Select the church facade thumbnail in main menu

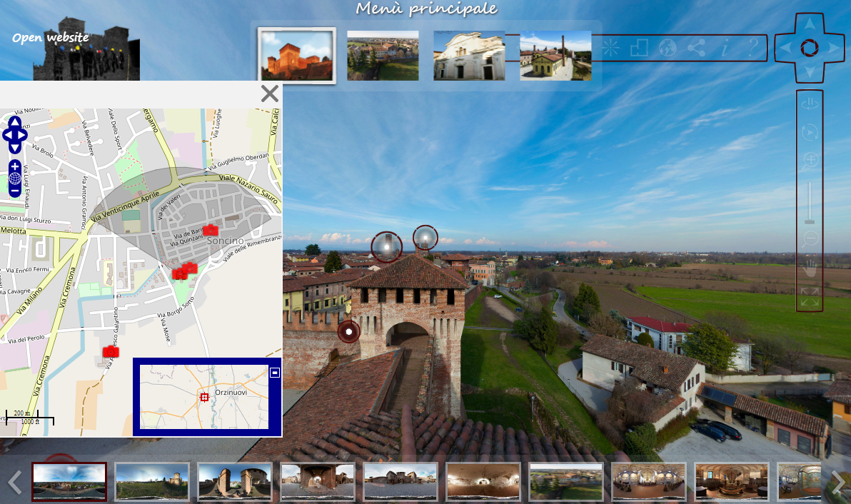pos(469,56)
